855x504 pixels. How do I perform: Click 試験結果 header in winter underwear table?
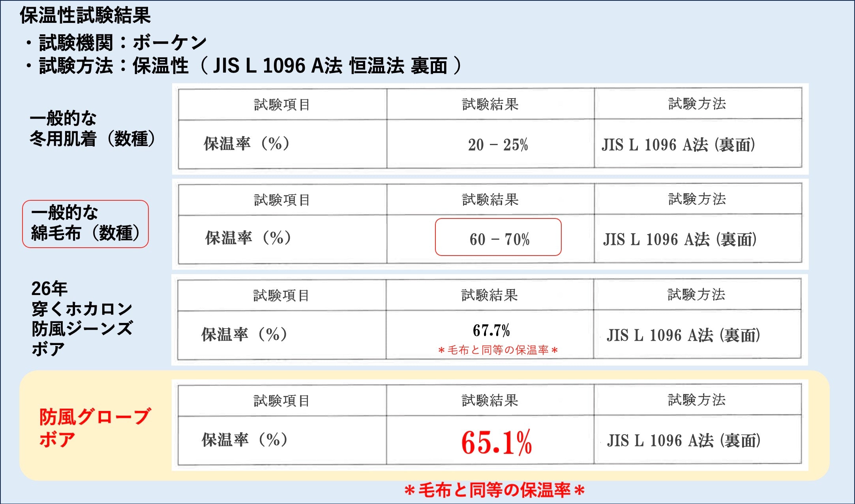(x=490, y=104)
